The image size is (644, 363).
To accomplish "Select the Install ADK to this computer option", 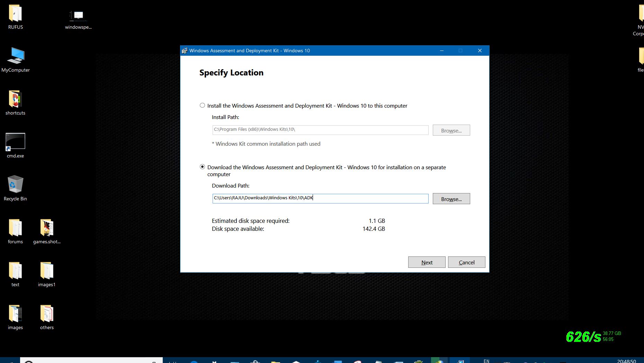I will [203, 106].
